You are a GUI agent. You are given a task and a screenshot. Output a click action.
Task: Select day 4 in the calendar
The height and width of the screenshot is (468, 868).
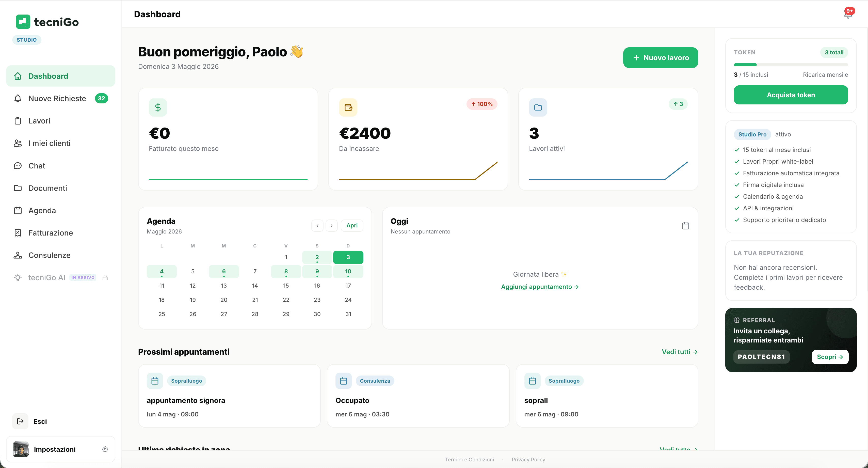162,271
